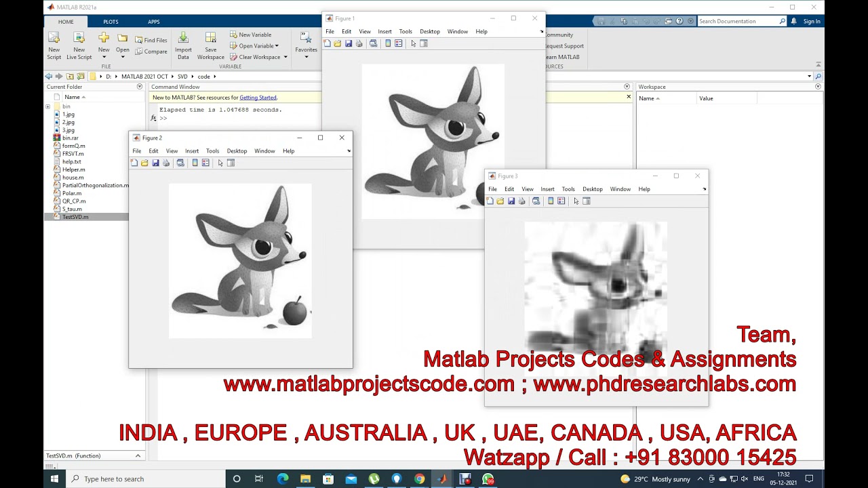The width and height of the screenshot is (868, 488).
Task: Click Save Workspace
Action: pyautogui.click(x=211, y=45)
